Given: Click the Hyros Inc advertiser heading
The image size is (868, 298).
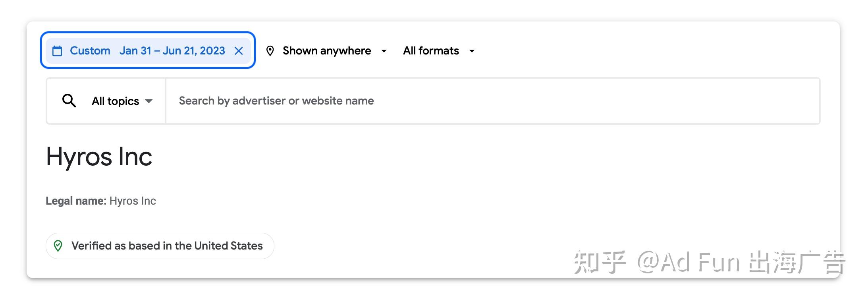Looking at the screenshot, I should [99, 157].
